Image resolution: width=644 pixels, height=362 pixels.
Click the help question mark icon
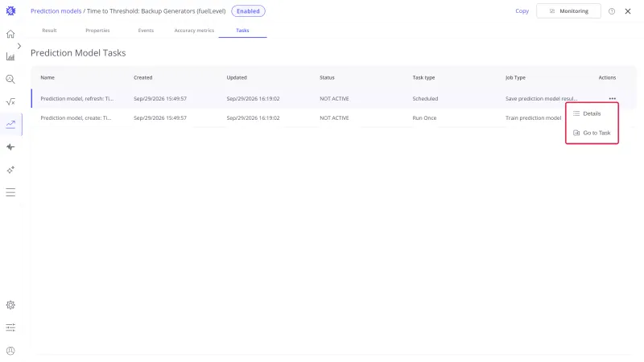(612, 11)
